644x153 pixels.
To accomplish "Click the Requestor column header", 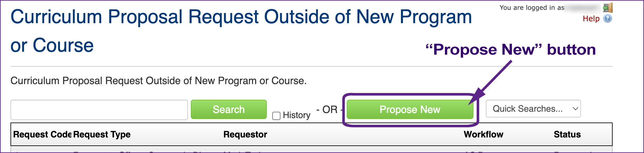I will pos(245,135).
